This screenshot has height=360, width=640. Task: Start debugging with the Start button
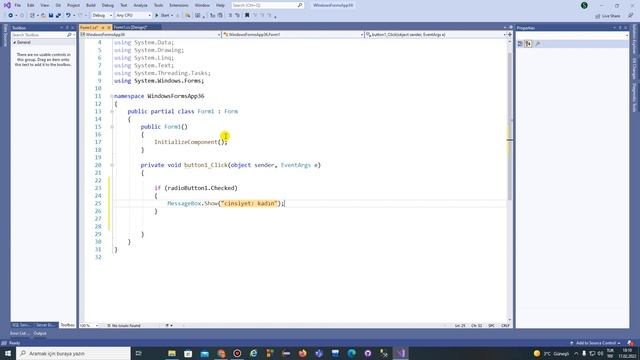(162, 16)
